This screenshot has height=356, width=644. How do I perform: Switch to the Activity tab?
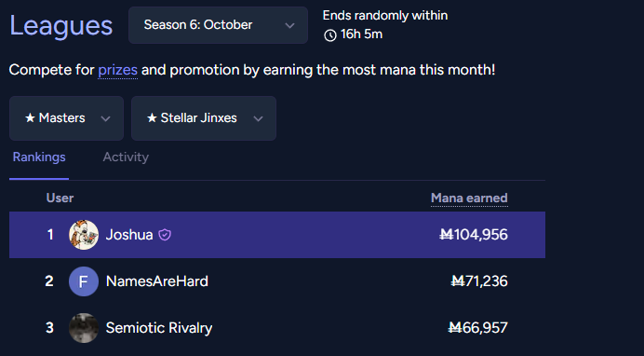point(126,157)
